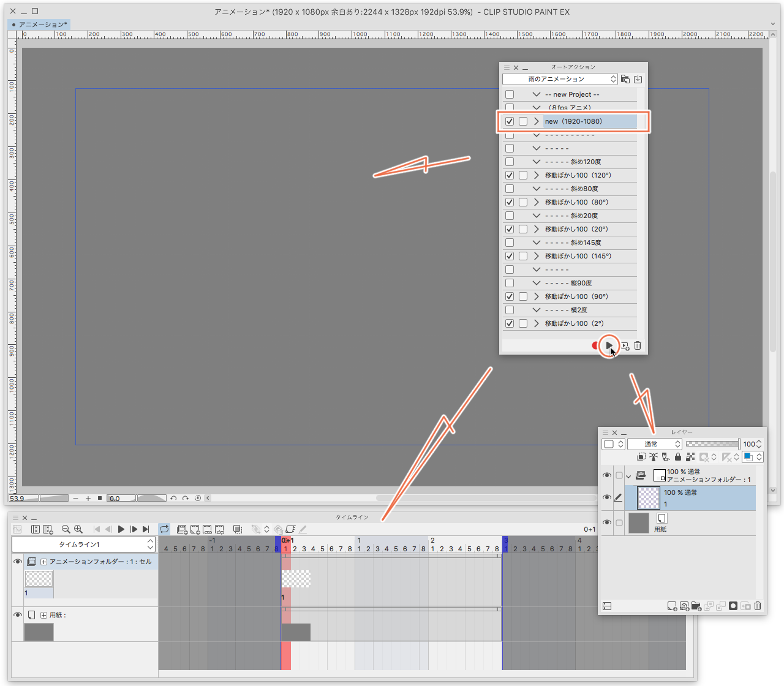
Task: Select the 用紙 paper layer
Action: 691,522
